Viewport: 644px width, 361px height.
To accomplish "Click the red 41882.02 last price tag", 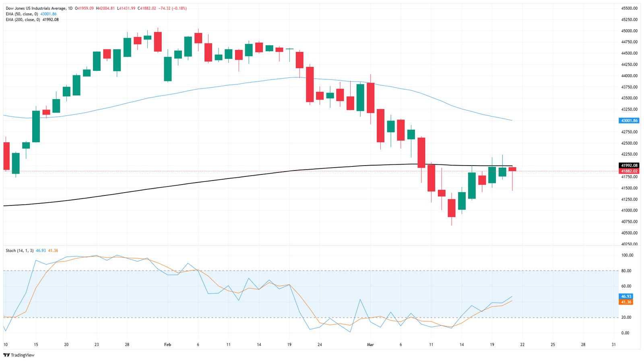I will [x=629, y=171].
